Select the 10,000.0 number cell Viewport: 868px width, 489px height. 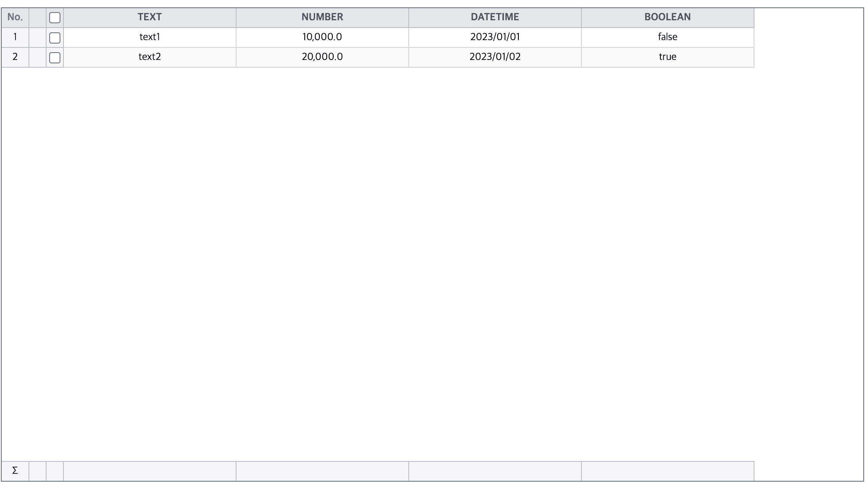(322, 38)
